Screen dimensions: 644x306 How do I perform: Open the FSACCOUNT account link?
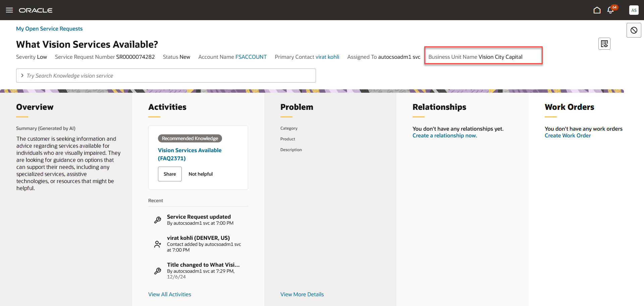tap(251, 57)
